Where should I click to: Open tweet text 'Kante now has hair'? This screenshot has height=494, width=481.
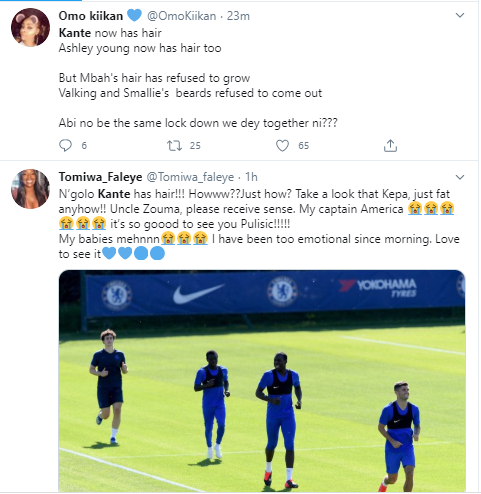pyautogui.click(x=110, y=33)
